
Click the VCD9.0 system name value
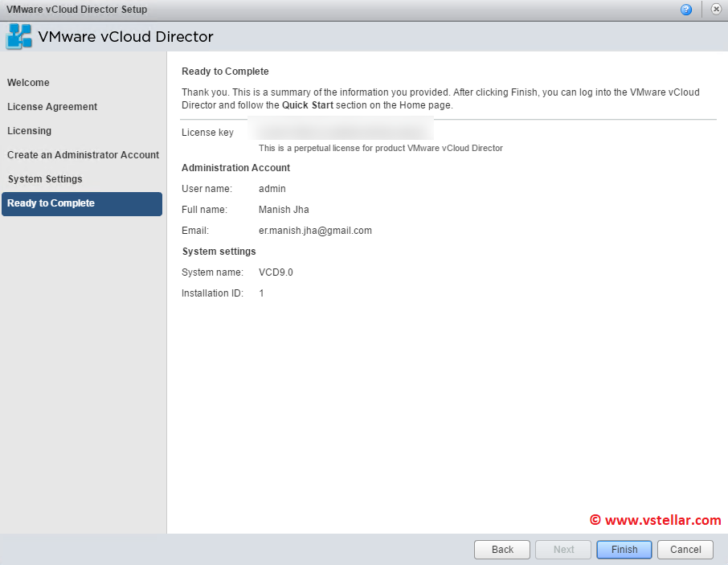276,272
